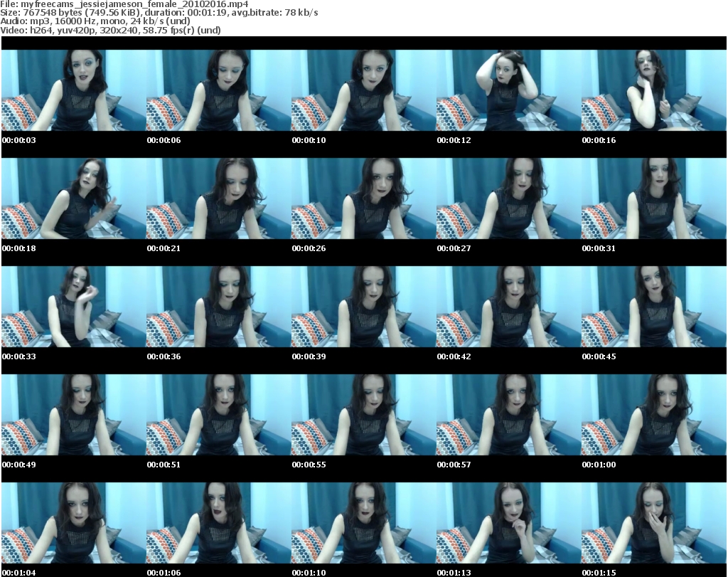Select the thumbnail above timestamp 00:01:04
This screenshot has width=728, height=577.
pyautogui.click(x=73, y=523)
